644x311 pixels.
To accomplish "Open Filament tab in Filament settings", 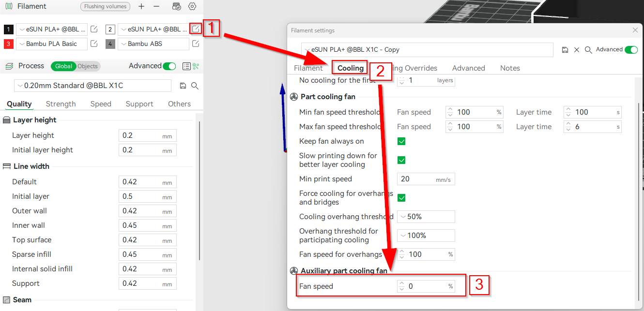I will coord(308,68).
